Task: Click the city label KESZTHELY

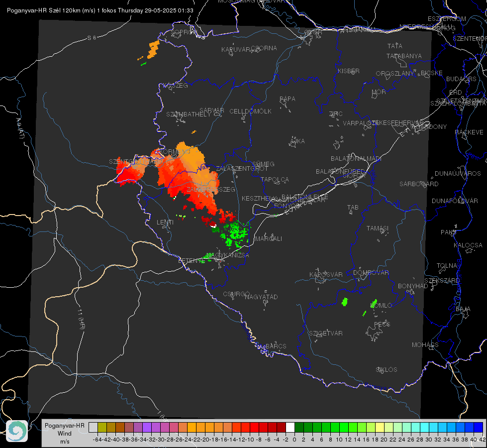Action: pos(259,198)
